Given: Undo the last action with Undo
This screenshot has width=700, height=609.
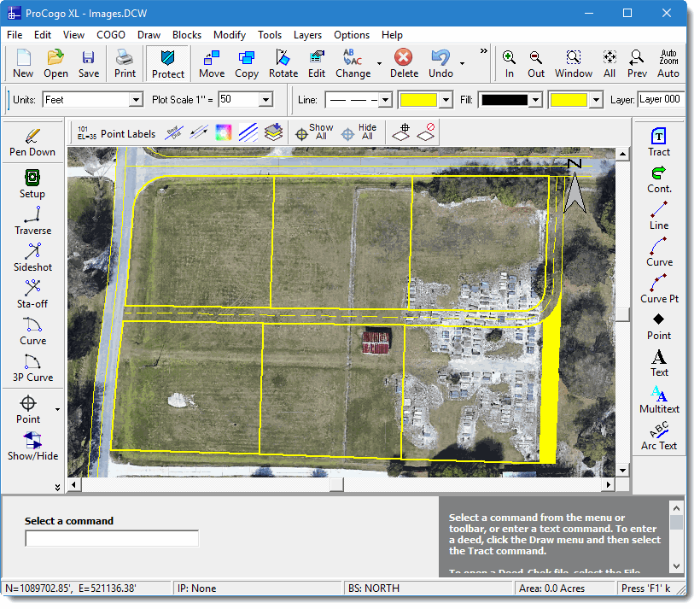Looking at the screenshot, I should coord(440,63).
